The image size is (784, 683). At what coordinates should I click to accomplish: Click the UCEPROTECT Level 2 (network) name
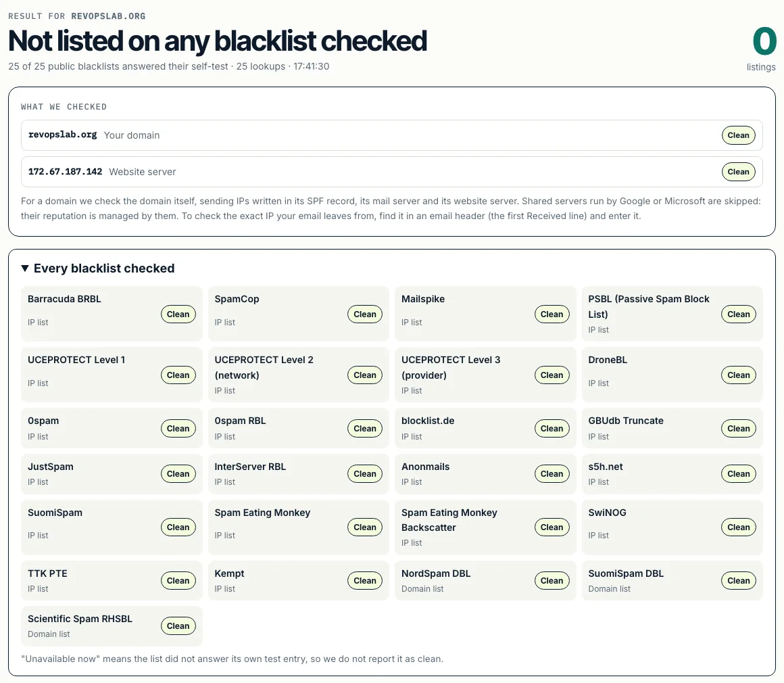(x=264, y=367)
